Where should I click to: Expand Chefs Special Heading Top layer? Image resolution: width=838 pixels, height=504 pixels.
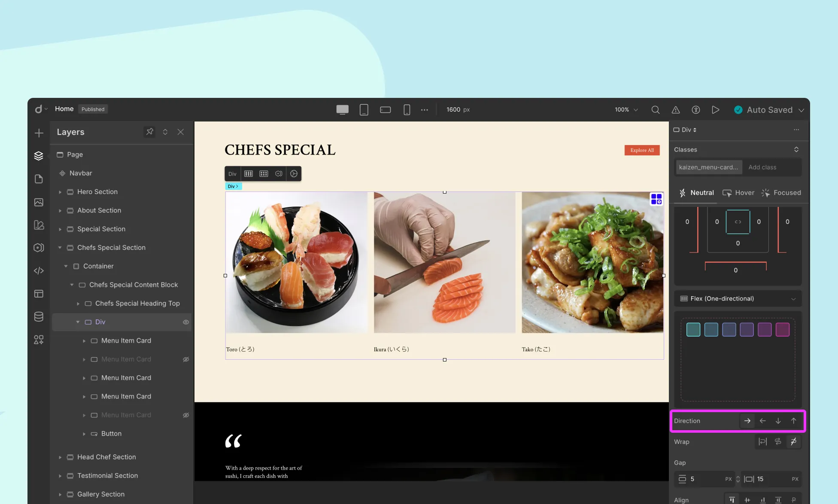[78, 304]
